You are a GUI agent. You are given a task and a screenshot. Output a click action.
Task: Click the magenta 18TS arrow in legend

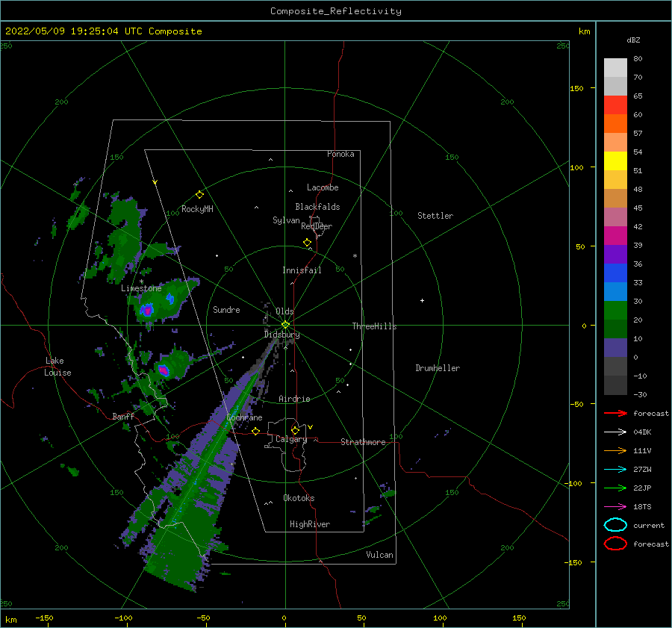[615, 507]
